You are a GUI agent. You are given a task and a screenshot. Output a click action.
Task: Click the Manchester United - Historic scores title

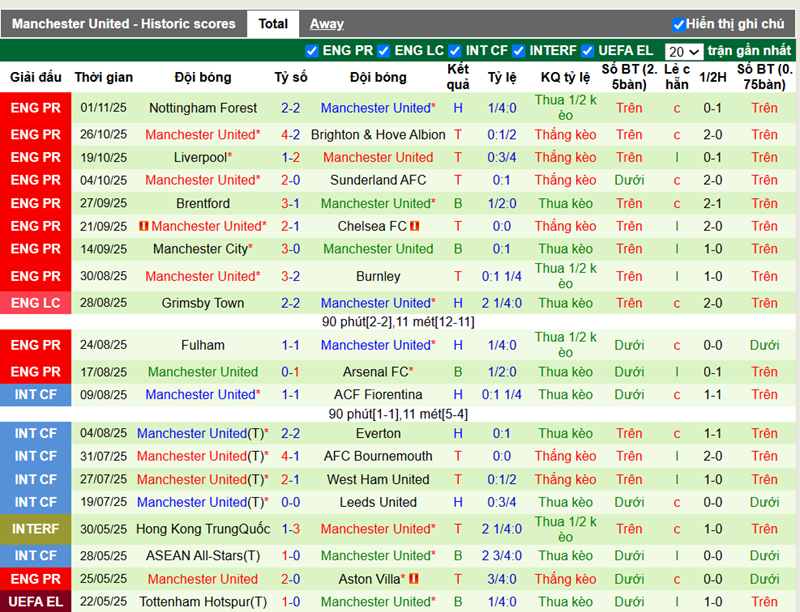tap(123, 24)
